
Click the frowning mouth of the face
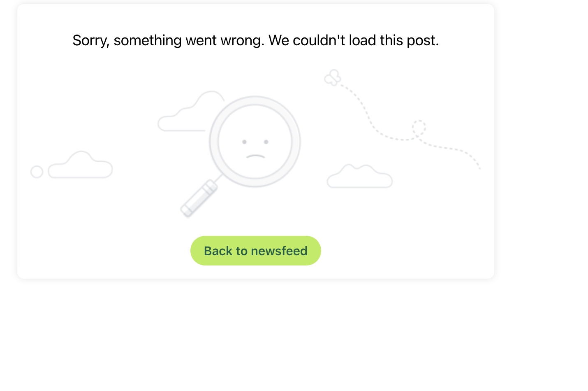[255, 156]
